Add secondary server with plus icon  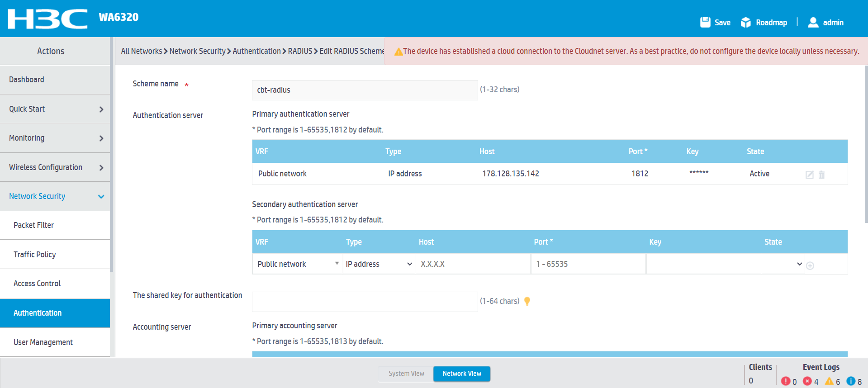pos(810,266)
